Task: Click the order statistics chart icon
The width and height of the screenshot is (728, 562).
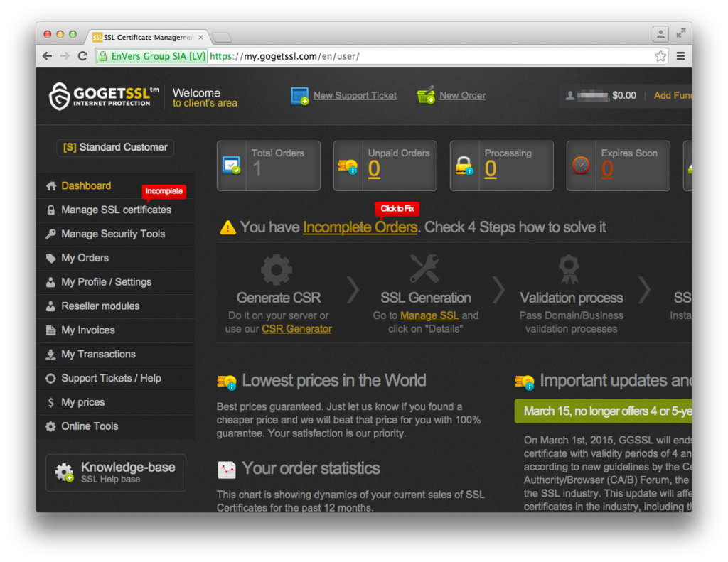Action: coord(227,470)
